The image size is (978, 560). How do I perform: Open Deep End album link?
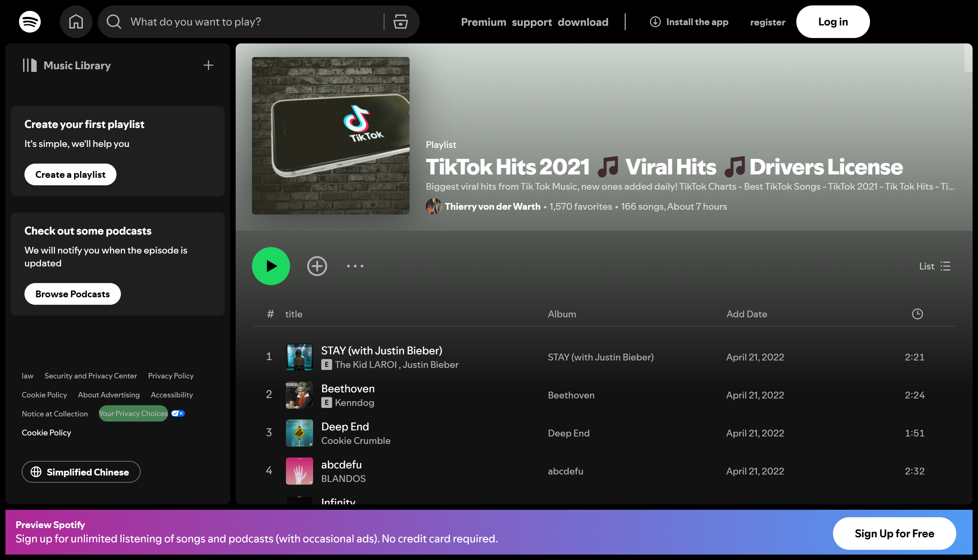pos(569,433)
